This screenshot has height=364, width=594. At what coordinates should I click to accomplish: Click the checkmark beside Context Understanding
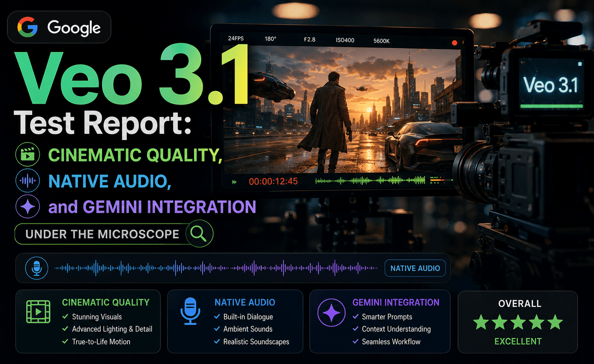point(356,329)
